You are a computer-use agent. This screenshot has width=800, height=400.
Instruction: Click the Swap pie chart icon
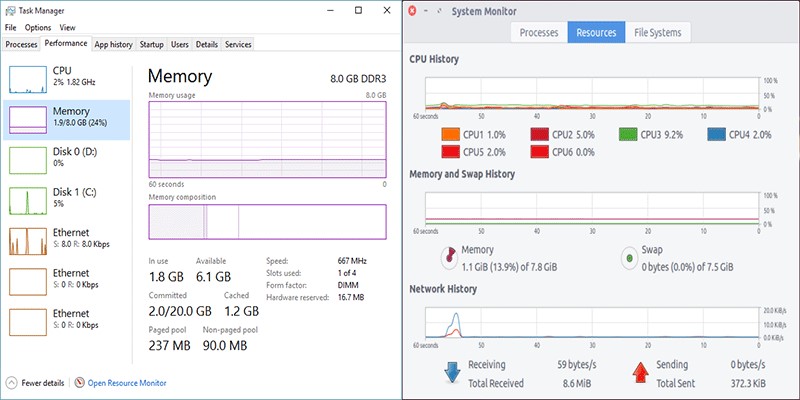point(629,258)
